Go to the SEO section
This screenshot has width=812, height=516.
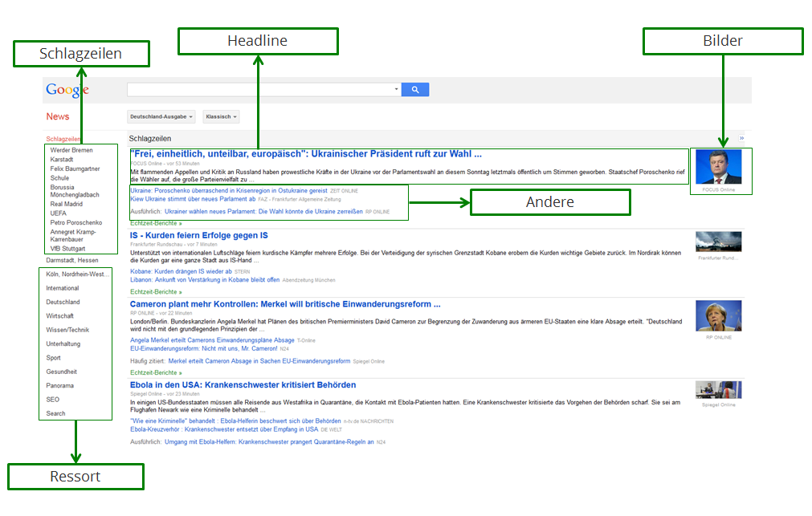[53, 400]
